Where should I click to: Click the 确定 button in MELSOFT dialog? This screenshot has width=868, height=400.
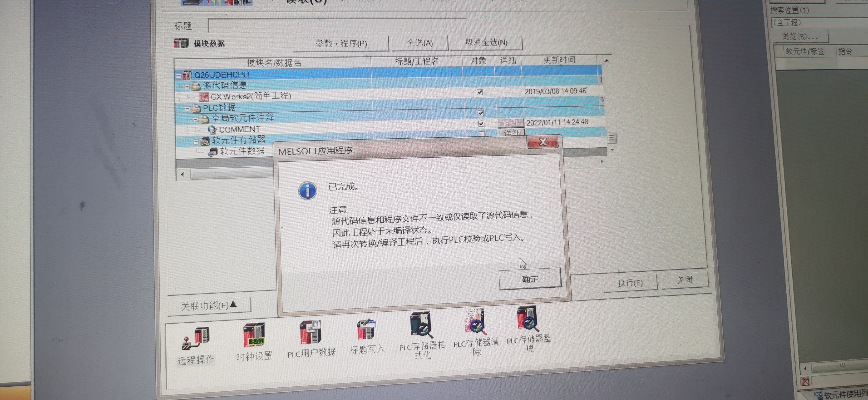[530, 279]
